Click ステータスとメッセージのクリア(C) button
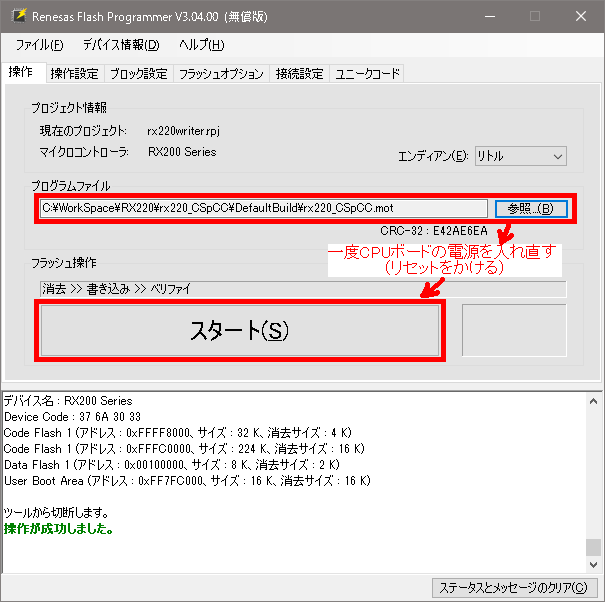 pyautogui.click(x=514, y=588)
